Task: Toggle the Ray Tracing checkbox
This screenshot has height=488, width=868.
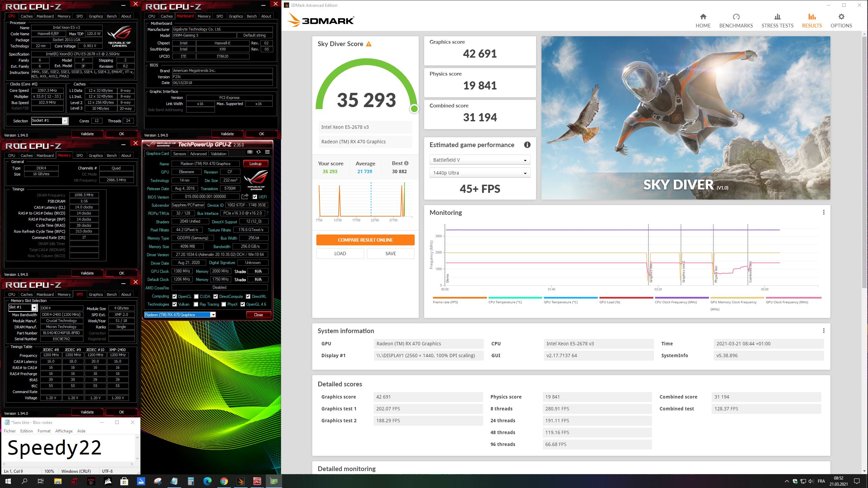Action: click(196, 304)
